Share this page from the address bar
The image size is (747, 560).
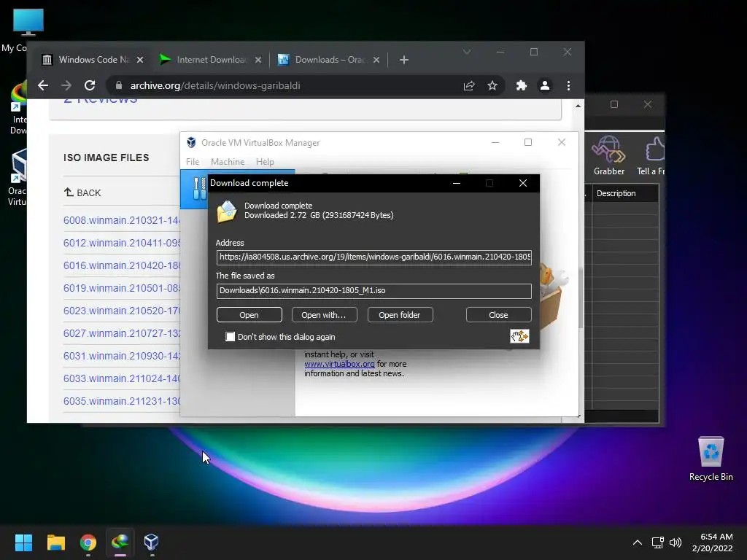(x=469, y=86)
